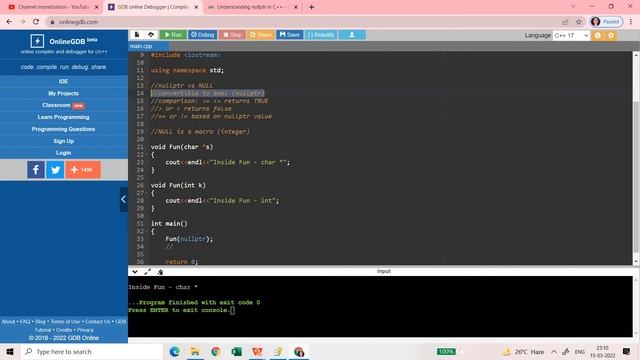Select the main.cpp file tab
Image resolution: width=640 pixels, height=360 pixels.
point(141,46)
